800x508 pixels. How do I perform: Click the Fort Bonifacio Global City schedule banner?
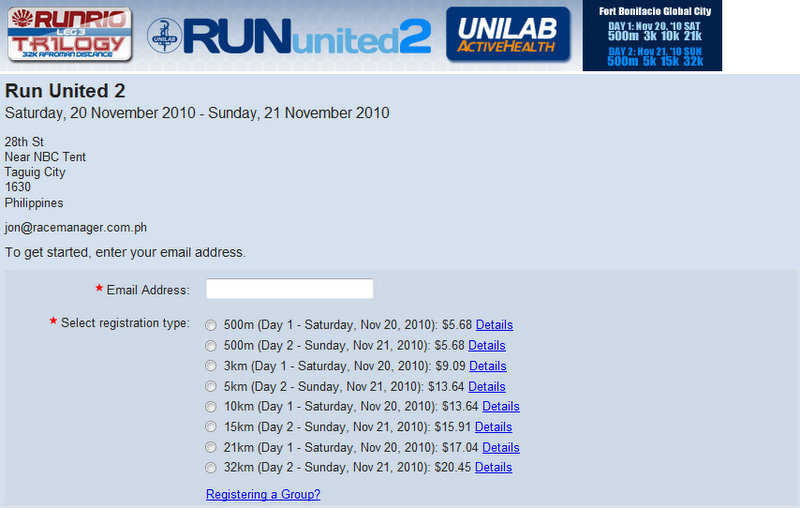[x=652, y=36]
